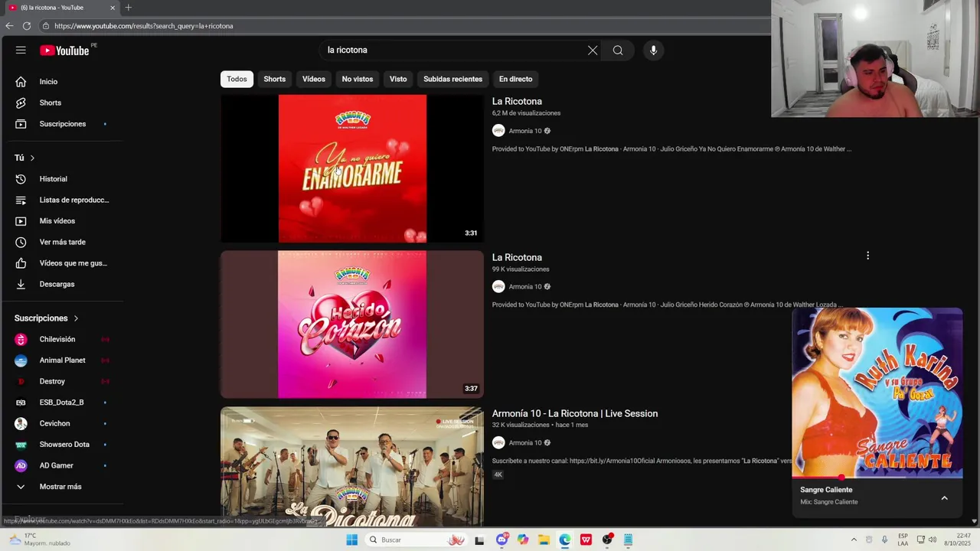Click the Sangre Caliente miniplayer album art

pyautogui.click(x=877, y=392)
